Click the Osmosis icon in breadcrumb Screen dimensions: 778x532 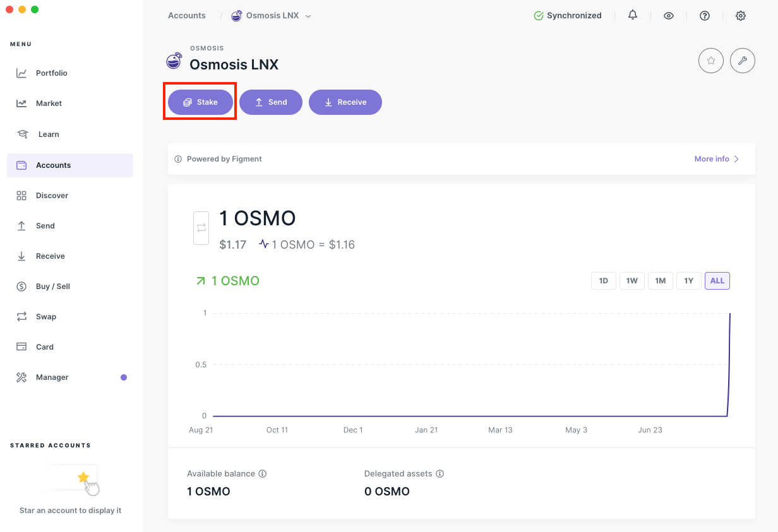pyautogui.click(x=237, y=16)
